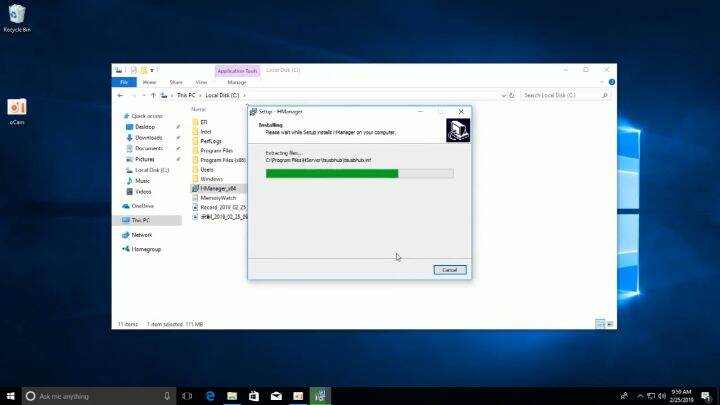This screenshot has height=405, width=720.
Task: Click the Up one level arrow
Action: tap(154, 95)
